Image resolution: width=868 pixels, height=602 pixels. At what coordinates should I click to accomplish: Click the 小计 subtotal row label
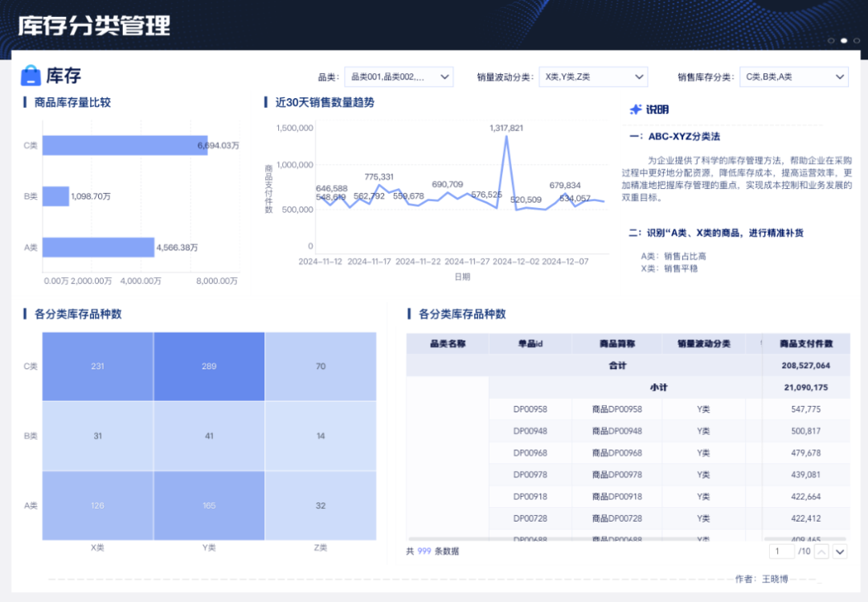click(x=658, y=387)
